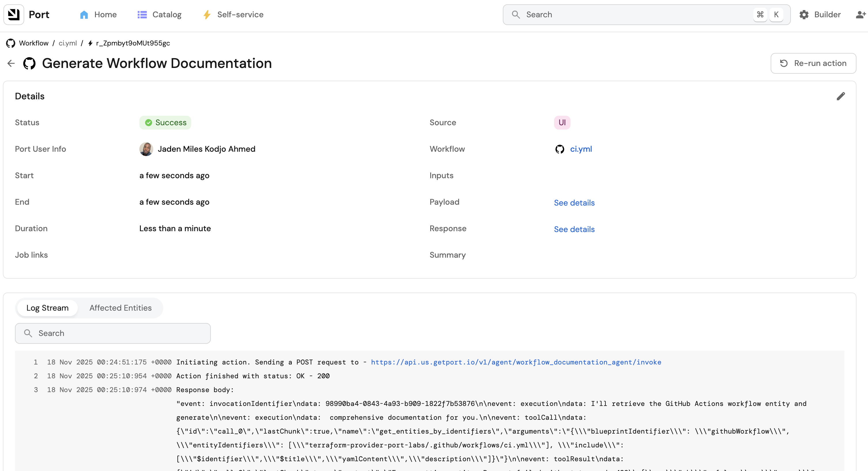868x471 pixels.
Task: Click GitHub icon next to ci.yml workflow
Action: [x=560, y=149]
